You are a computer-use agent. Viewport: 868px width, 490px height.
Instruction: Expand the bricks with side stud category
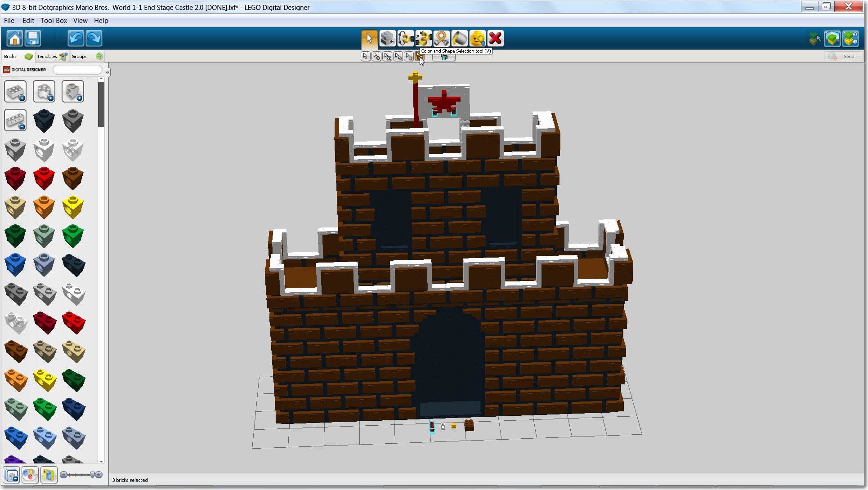[73, 92]
